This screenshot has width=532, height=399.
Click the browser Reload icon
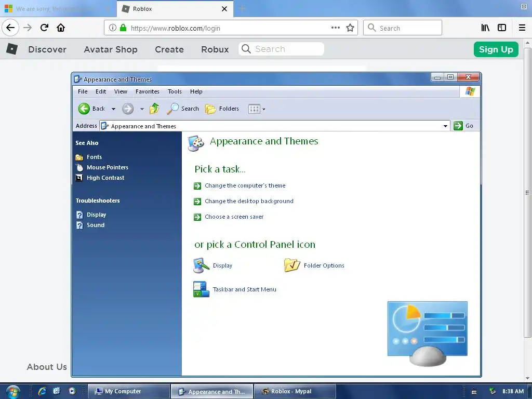click(x=44, y=28)
